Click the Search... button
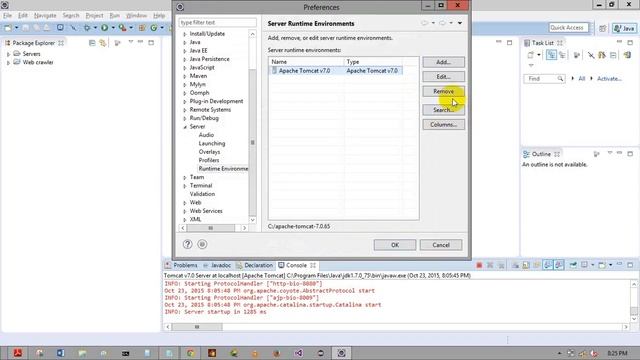The image size is (640, 360). (443, 110)
